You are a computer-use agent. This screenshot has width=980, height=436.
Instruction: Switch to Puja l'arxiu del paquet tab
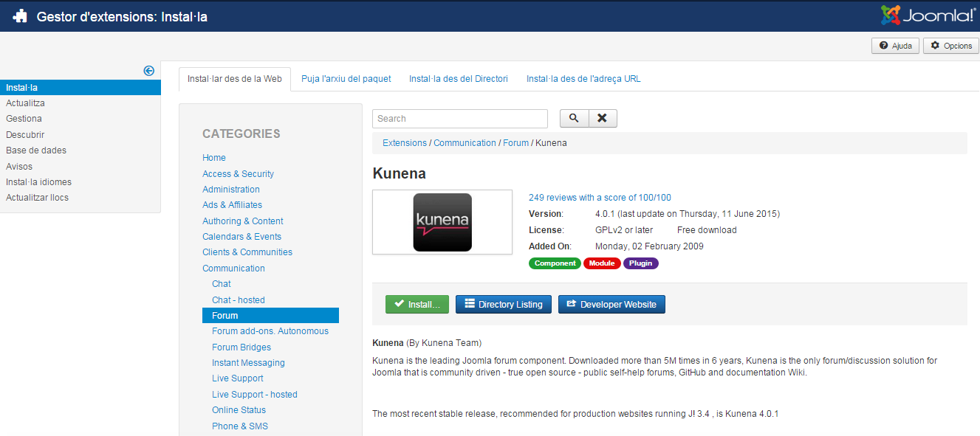pos(346,79)
